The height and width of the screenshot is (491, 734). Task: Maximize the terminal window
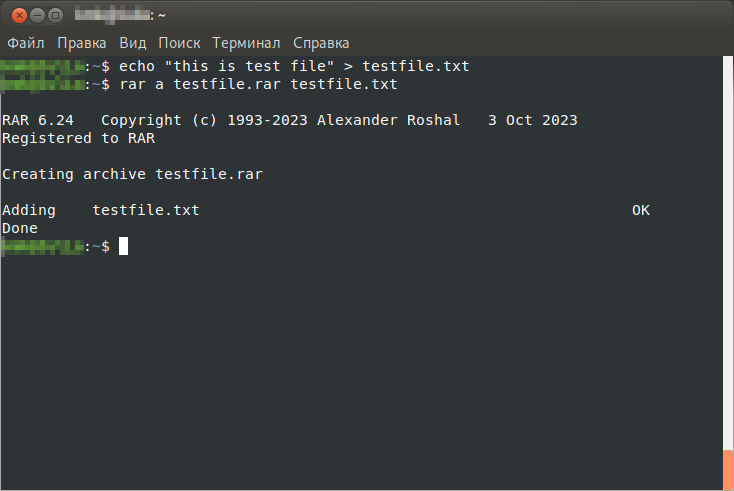(56, 15)
